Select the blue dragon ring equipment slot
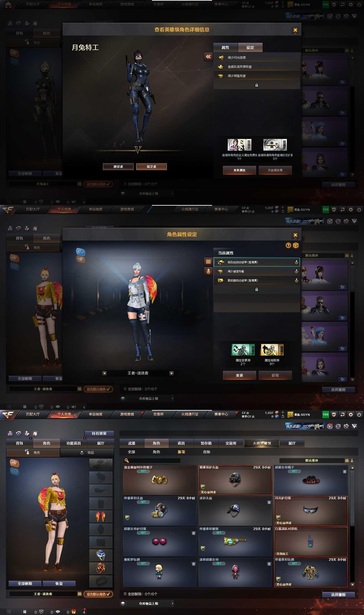This screenshot has width=364, height=615. [x=101, y=555]
